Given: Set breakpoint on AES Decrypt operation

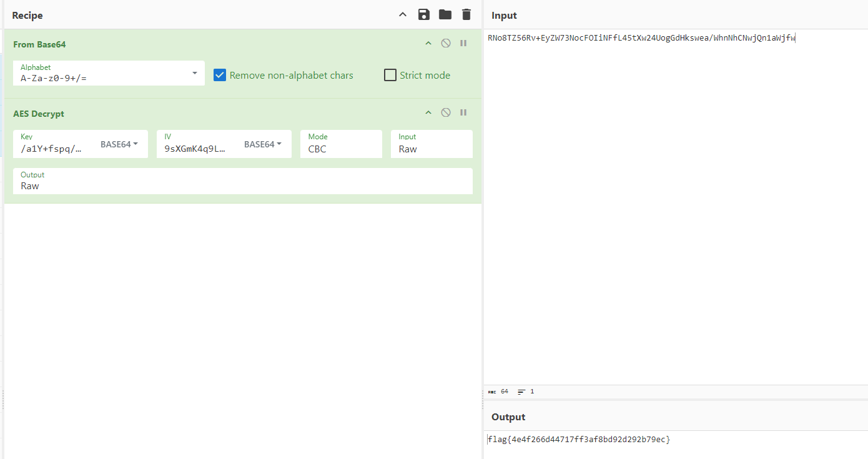Looking at the screenshot, I should pos(463,112).
